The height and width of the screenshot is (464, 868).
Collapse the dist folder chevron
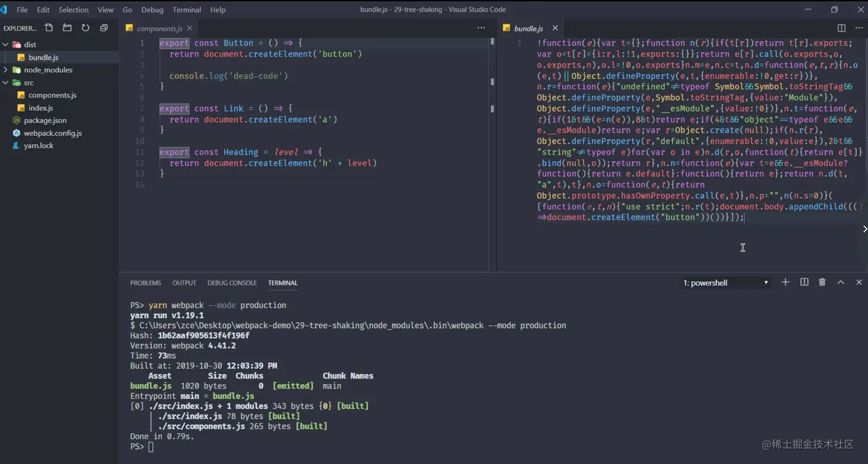point(6,45)
